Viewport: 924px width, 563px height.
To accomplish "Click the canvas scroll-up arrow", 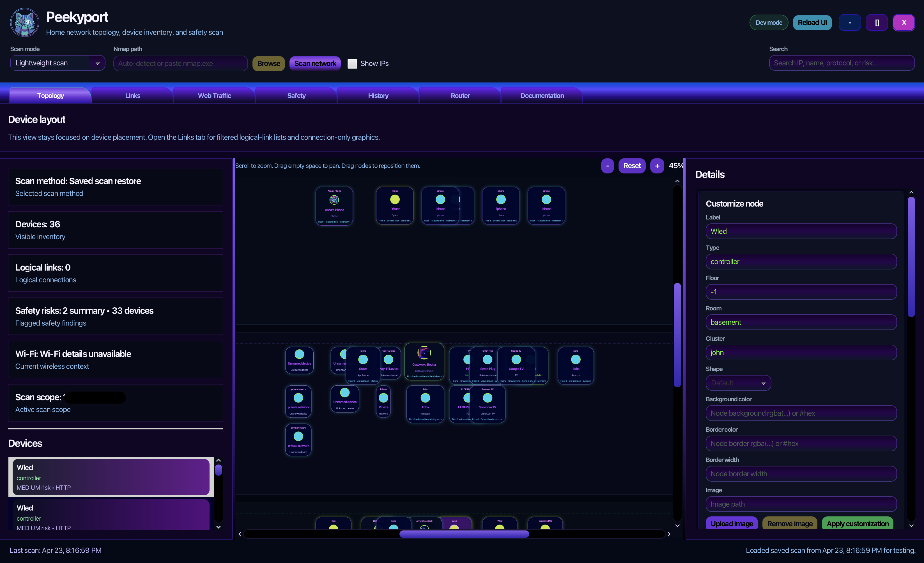I will tap(677, 181).
